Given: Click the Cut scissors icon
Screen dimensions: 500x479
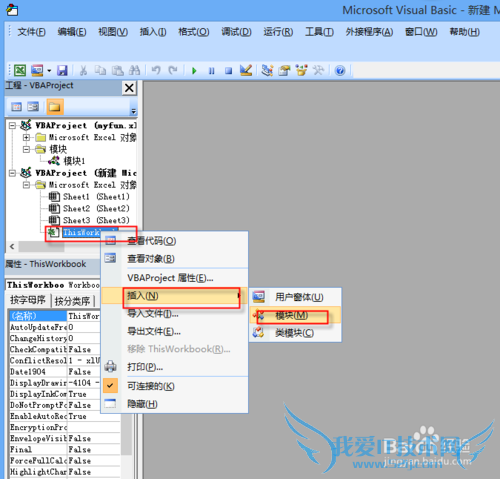Looking at the screenshot, I should (x=83, y=71).
